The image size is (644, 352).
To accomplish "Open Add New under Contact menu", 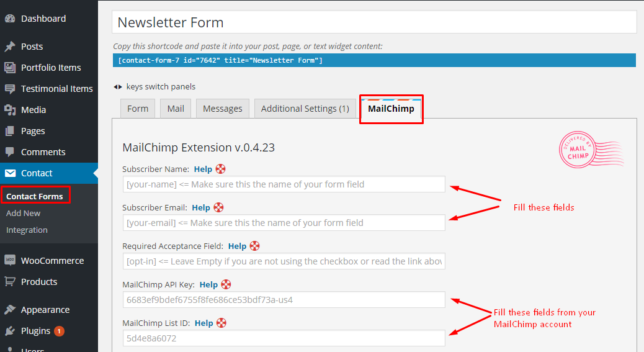I will click(x=23, y=213).
